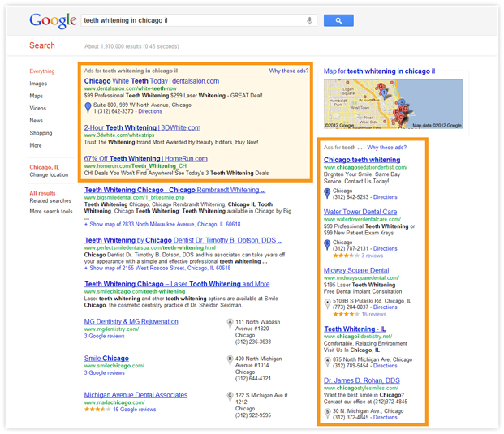Open MG Dentistry & MG Rejuvenation listing
504x434 pixels.
click(x=131, y=321)
